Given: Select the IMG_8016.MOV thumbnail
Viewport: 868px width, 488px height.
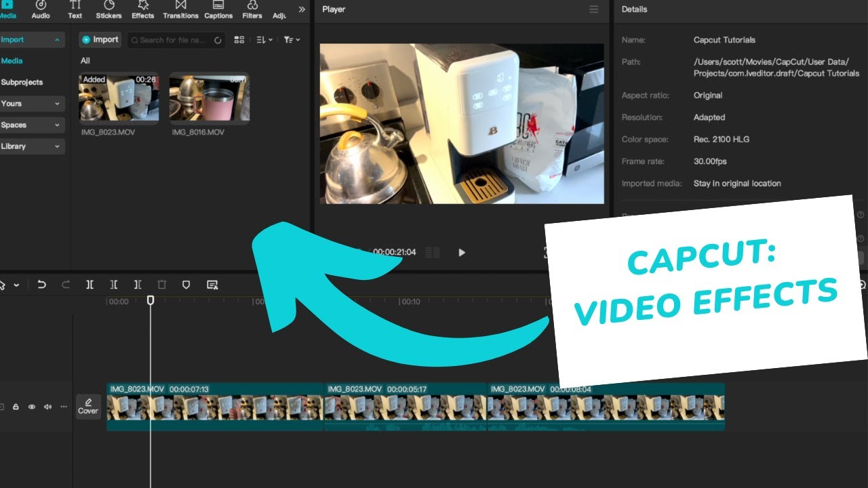Looking at the screenshot, I should [x=210, y=98].
